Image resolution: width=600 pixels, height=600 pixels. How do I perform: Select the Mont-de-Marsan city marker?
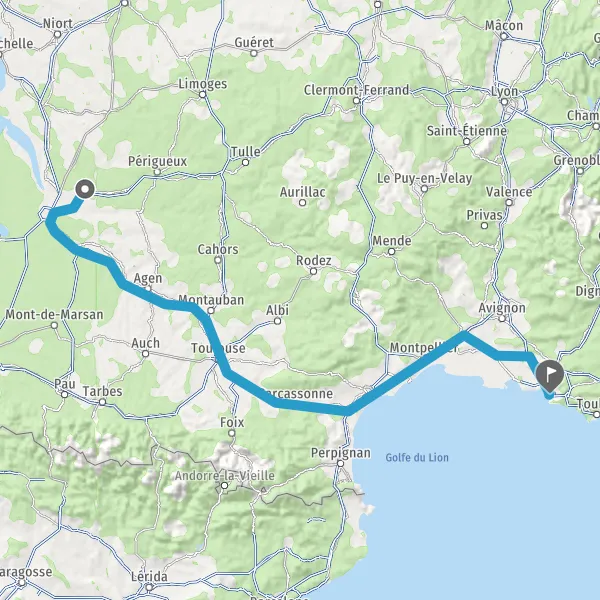(54, 325)
